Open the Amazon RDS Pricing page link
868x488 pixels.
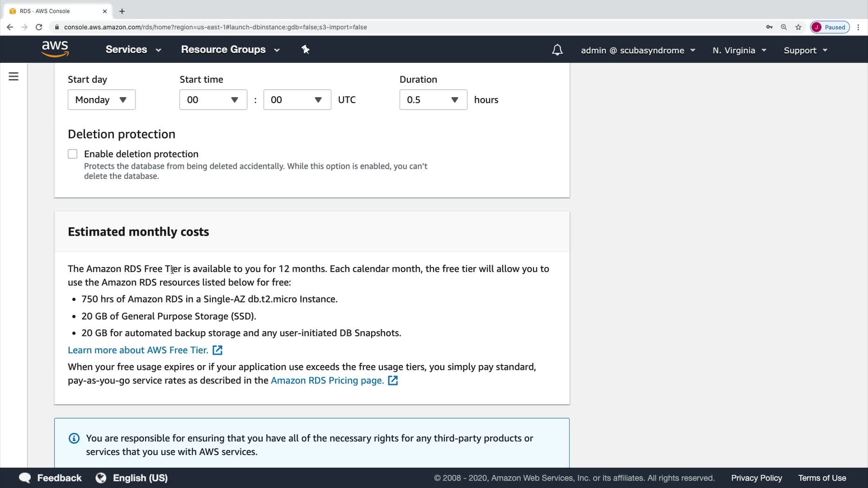[327, 381]
